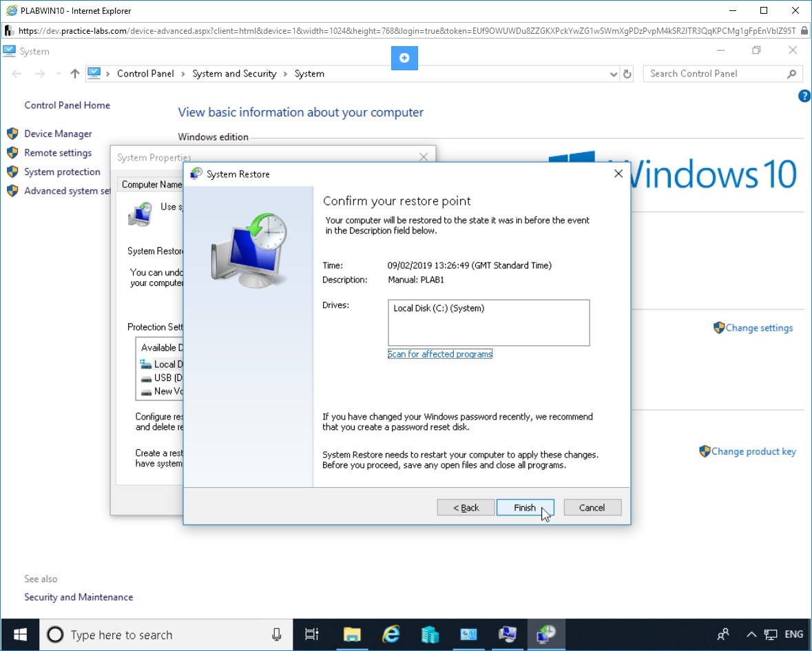Open Control Panel Home
The height and width of the screenshot is (651, 812).
coord(67,105)
